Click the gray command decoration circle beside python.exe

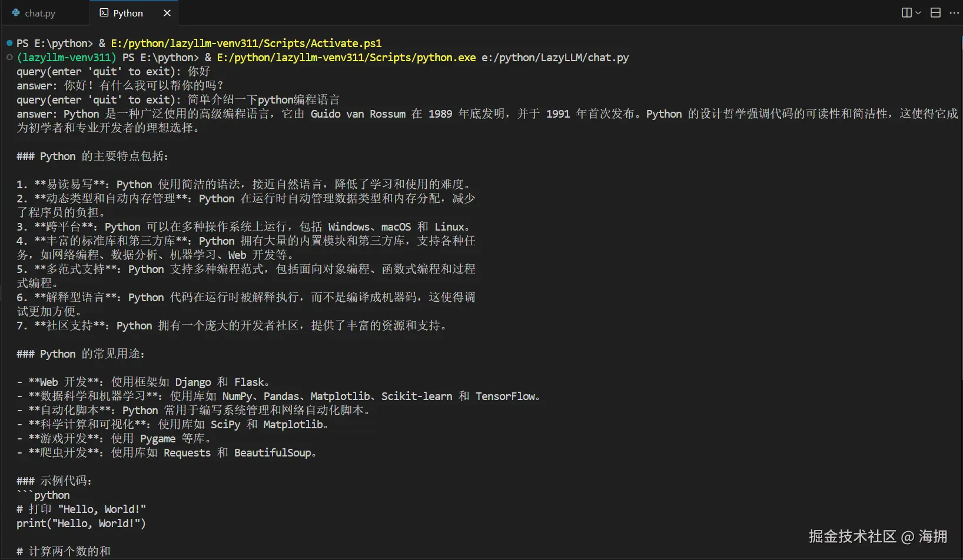tap(9, 57)
